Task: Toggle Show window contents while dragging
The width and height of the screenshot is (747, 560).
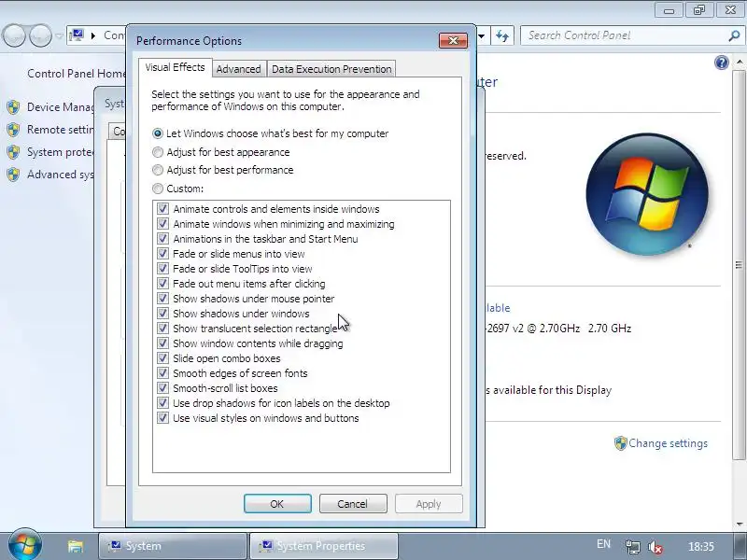Action: click(162, 343)
